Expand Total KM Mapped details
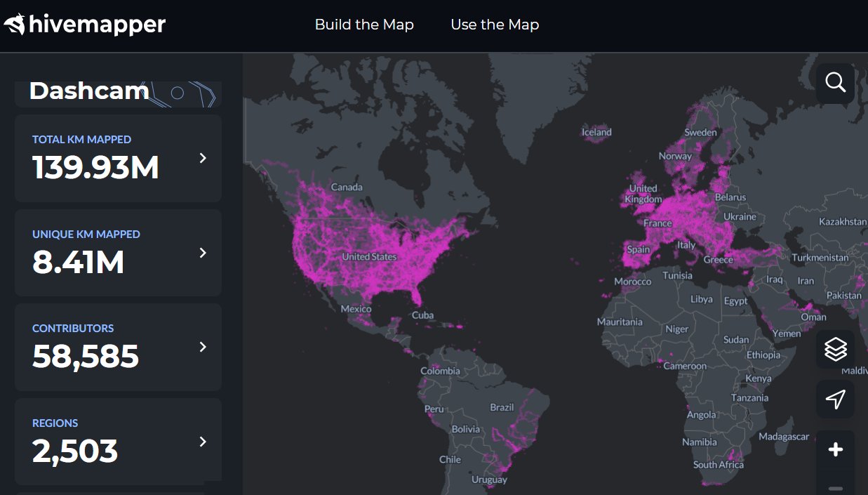This screenshot has height=495, width=868. coord(203,158)
